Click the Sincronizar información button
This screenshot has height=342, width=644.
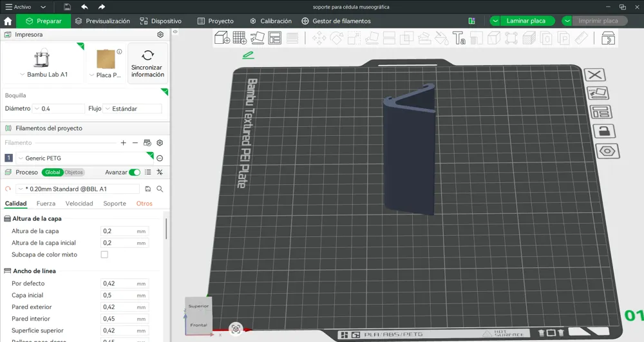coord(148,63)
